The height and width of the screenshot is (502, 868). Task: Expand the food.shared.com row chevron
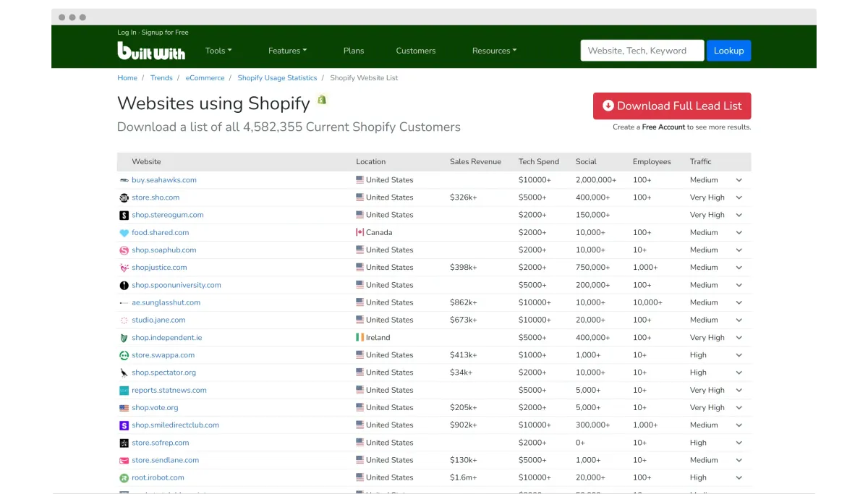pyautogui.click(x=739, y=233)
